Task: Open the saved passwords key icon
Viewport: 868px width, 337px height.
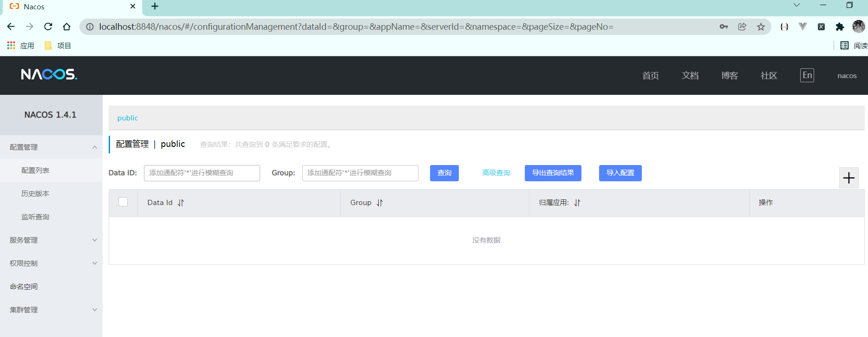Action: [724, 26]
